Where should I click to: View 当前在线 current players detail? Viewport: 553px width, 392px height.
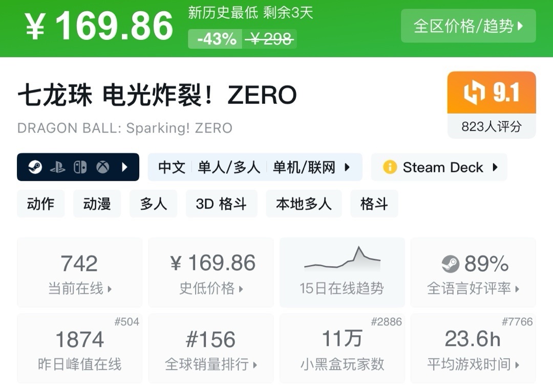pyautogui.click(x=79, y=273)
